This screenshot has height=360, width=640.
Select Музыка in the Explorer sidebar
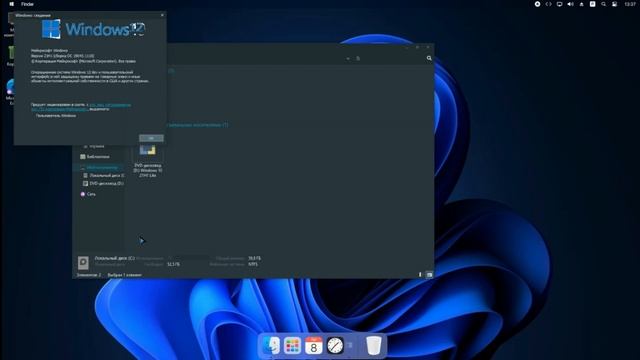click(93, 146)
